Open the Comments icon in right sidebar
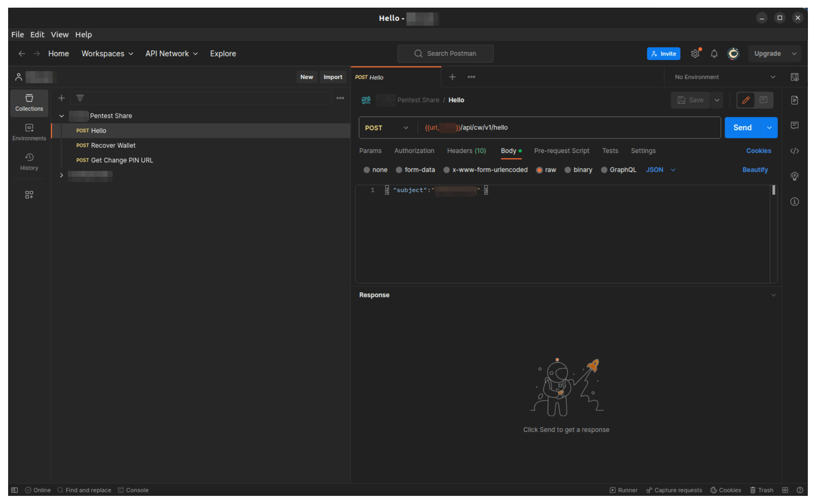The width and height of the screenshot is (816, 504). click(795, 125)
